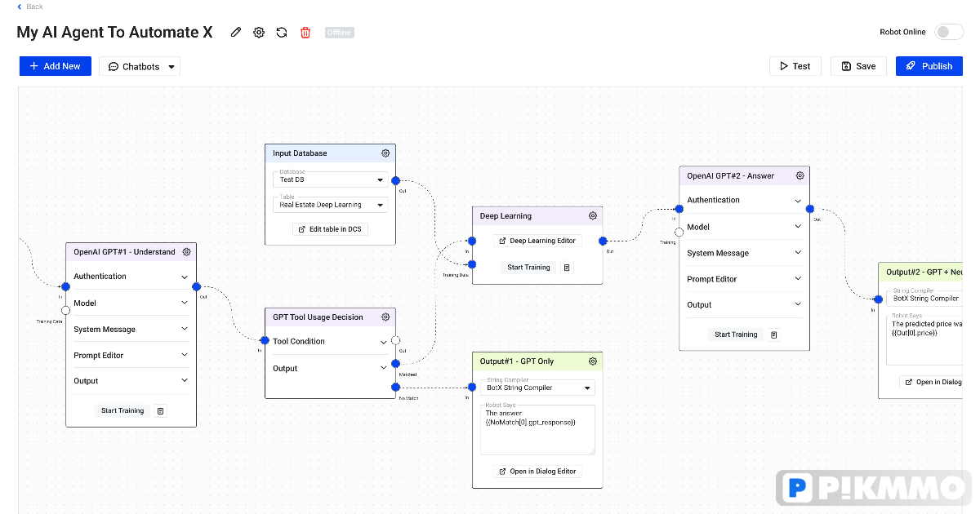Screen dimensions: 980x514
Task: Expand Model section in OpenAI GPT#1 node
Action: [131, 303]
